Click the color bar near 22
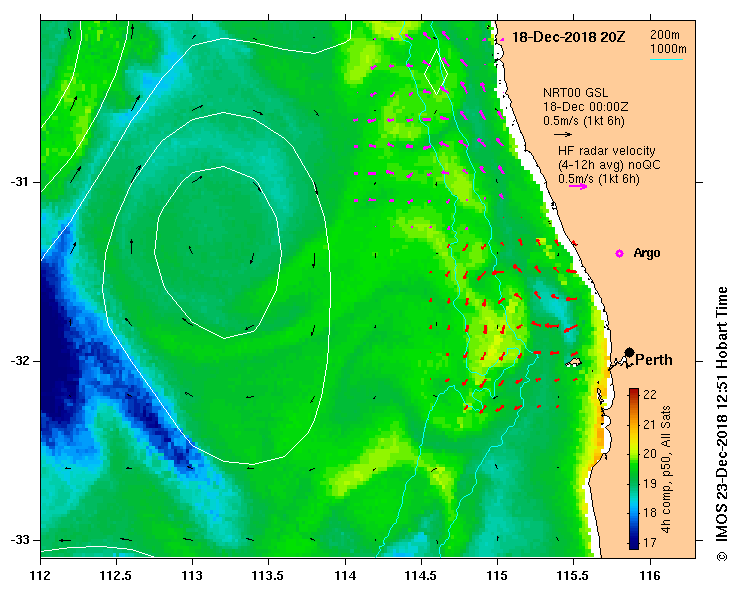 (x=634, y=393)
